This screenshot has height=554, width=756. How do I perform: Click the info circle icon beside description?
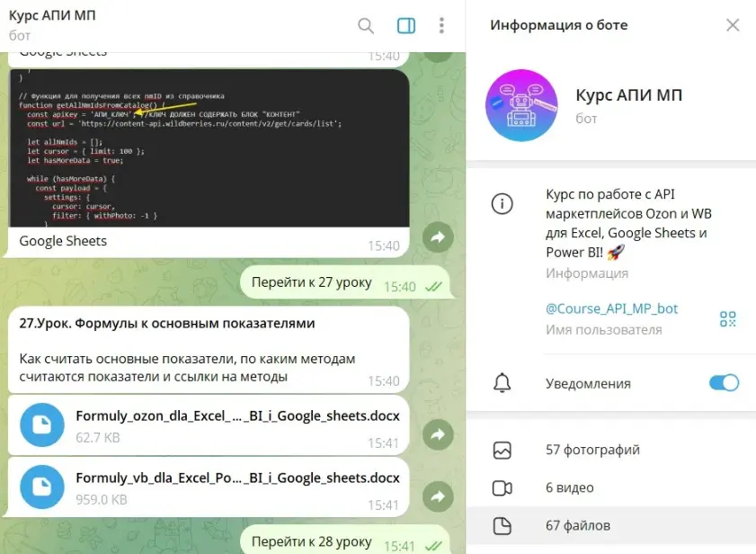coord(502,203)
